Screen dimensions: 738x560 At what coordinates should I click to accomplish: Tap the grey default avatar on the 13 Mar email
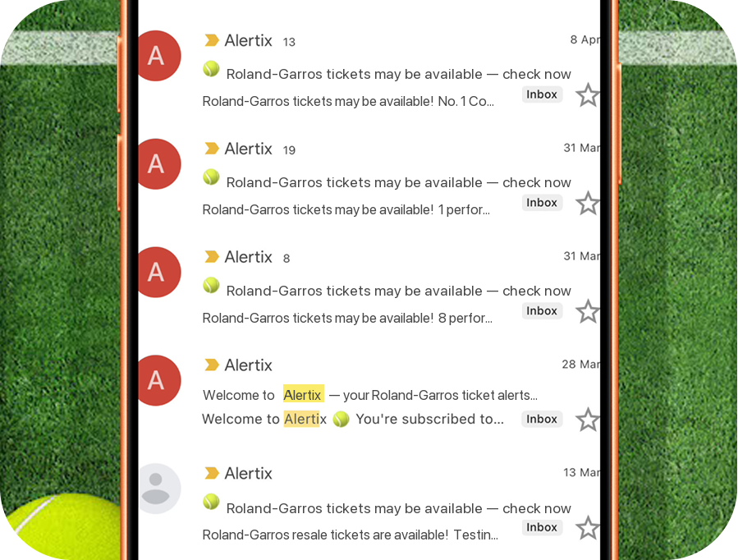(x=156, y=489)
